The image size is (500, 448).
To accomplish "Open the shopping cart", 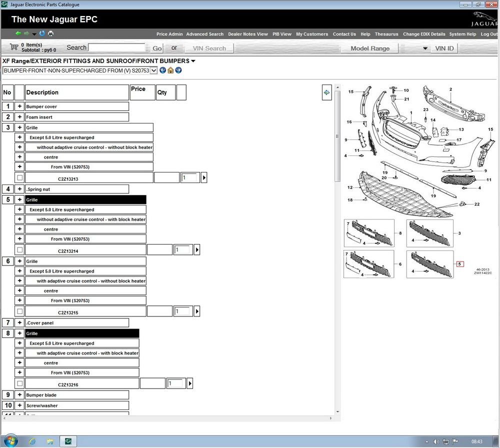I will (x=14, y=47).
